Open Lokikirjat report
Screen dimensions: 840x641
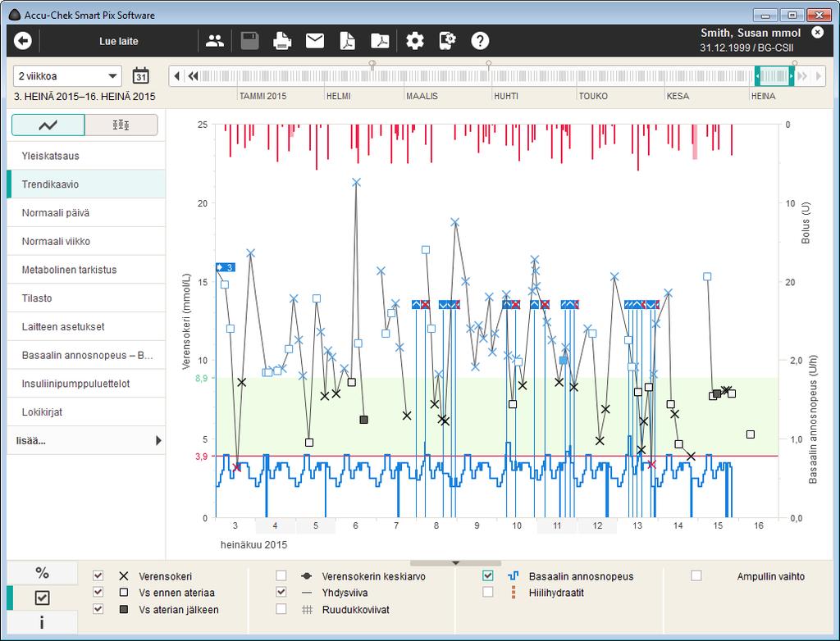point(85,411)
